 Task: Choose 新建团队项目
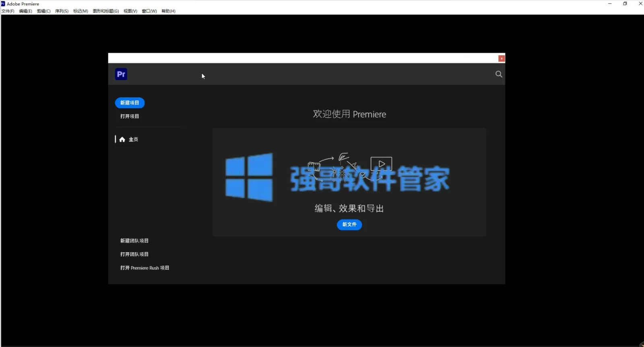[134, 241]
